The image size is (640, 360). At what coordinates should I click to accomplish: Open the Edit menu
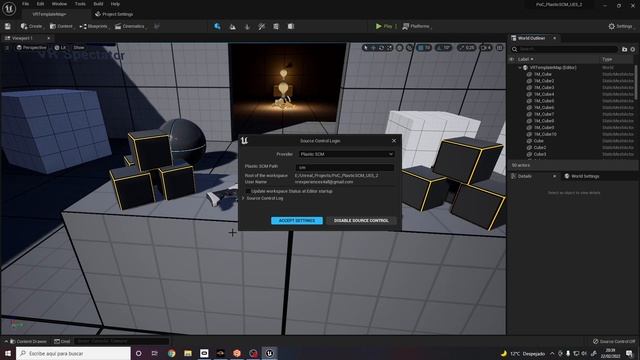[40, 4]
